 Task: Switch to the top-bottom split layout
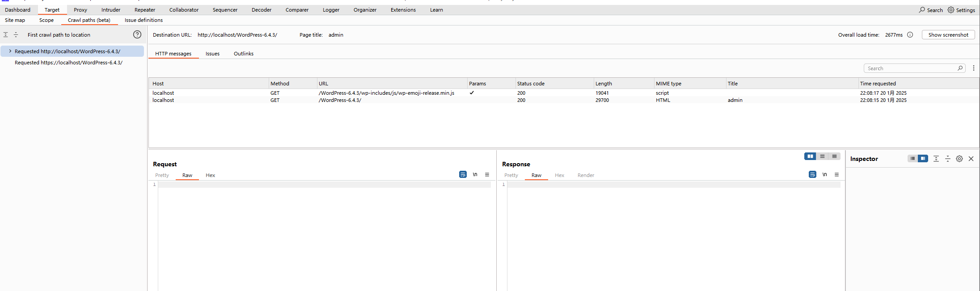pyautogui.click(x=822, y=156)
